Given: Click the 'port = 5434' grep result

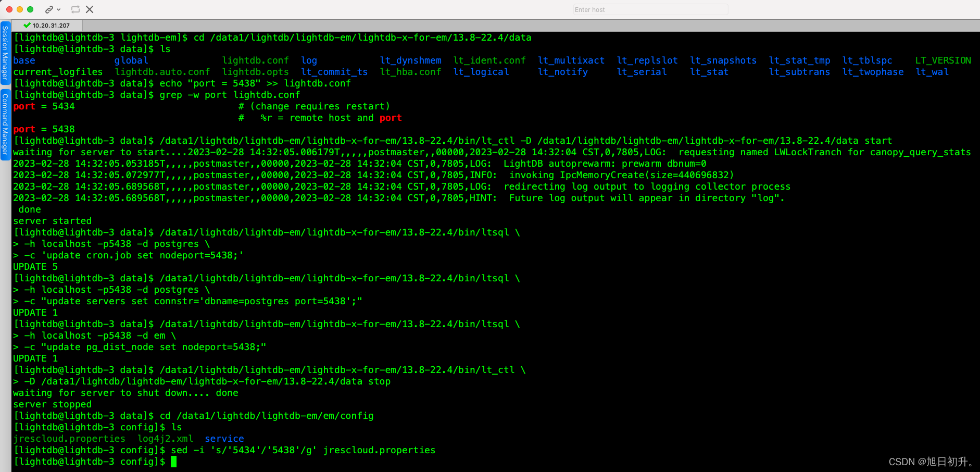Looking at the screenshot, I should tap(44, 106).
